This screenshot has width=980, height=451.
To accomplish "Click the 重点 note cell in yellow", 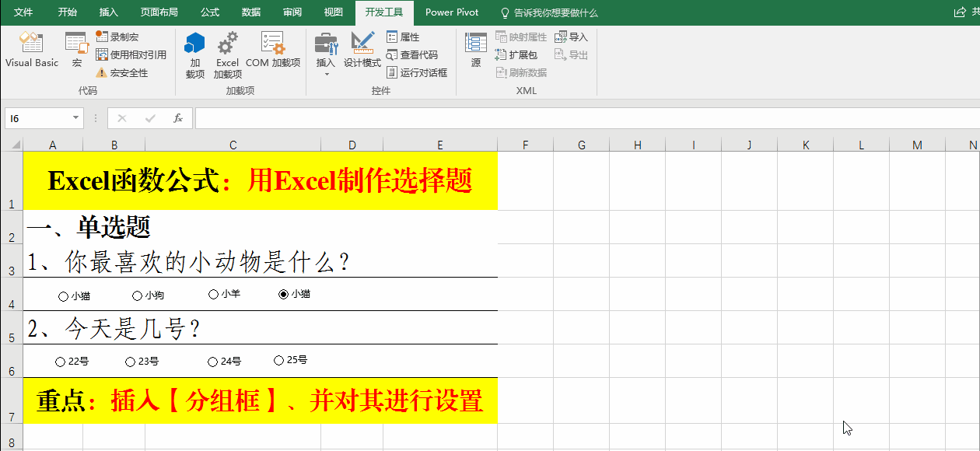I will [x=260, y=401].
